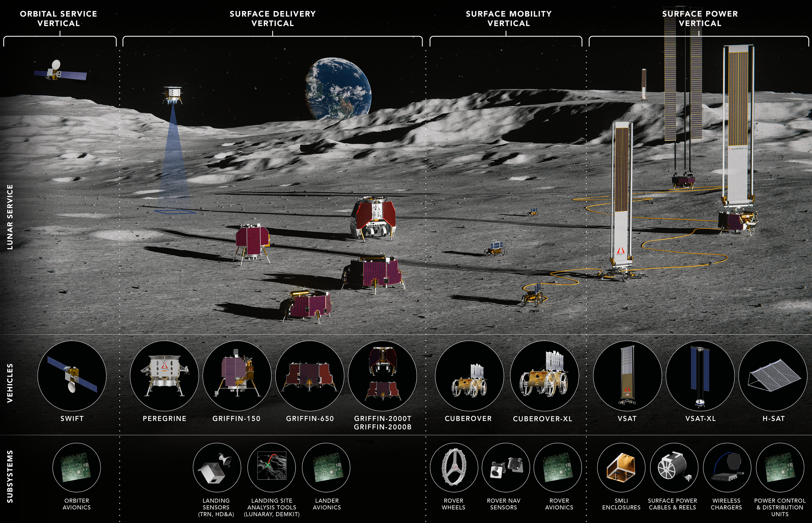The image size is (812, 523).
Task: Select the 'ROVER NAV SENSORS' caption
Action: pyautogui.click(x=503, y=504)
